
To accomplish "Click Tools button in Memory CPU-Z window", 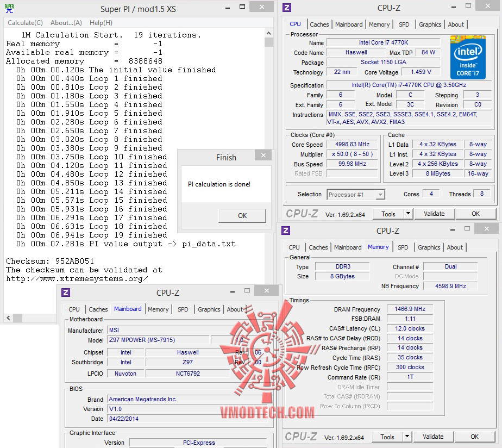I will click(387, 437).
